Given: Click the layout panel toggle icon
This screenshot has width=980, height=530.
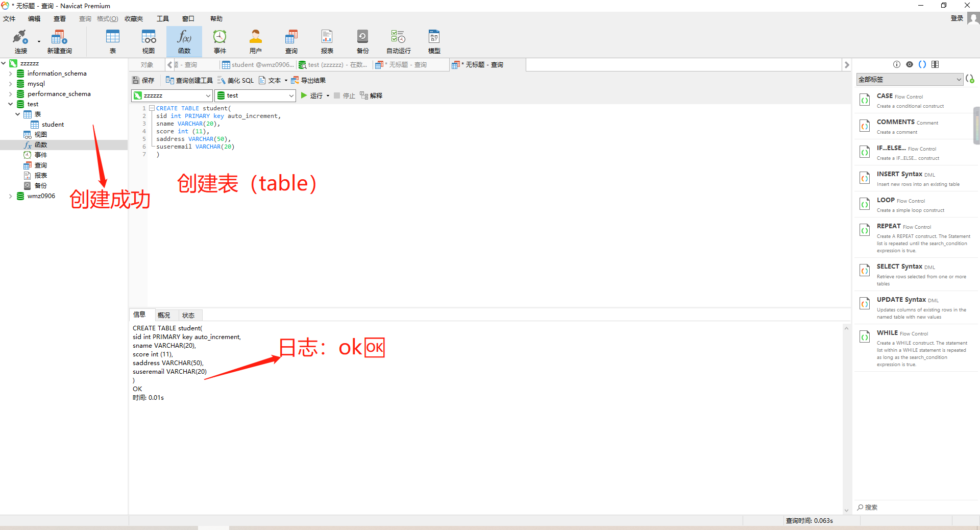Looking at the screenshot, I should 935,64.
